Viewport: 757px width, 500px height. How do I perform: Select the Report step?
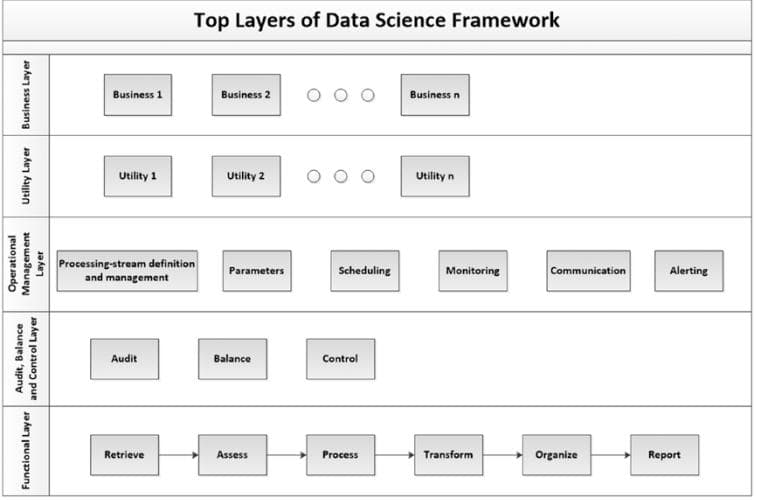coord(664,455)
